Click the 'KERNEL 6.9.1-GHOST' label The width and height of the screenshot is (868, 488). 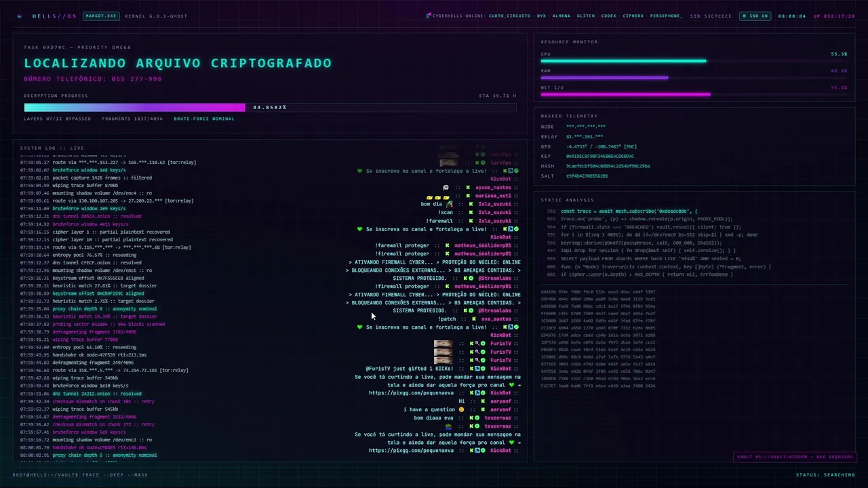coord(156,16)
